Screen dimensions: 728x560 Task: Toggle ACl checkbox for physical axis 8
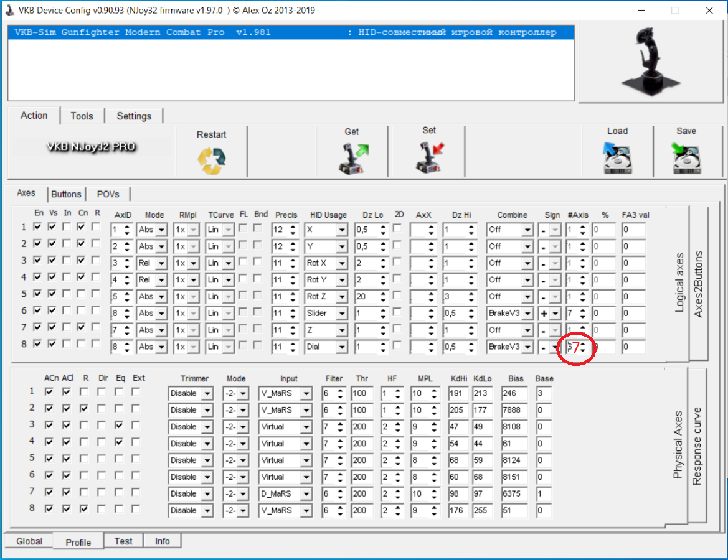(67, 508)
